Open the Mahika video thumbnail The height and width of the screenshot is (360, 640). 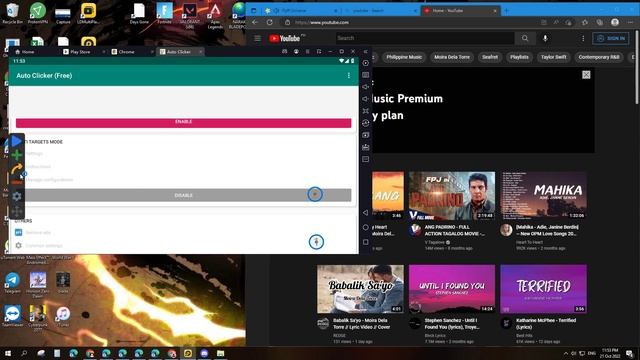[x=544, y=196]
